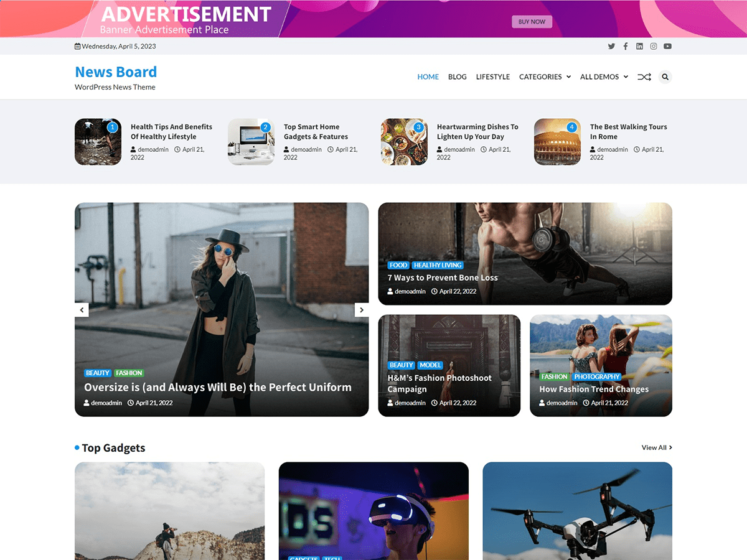Click the BUY NOW button
747x560 pixels.
coord(532,21)
